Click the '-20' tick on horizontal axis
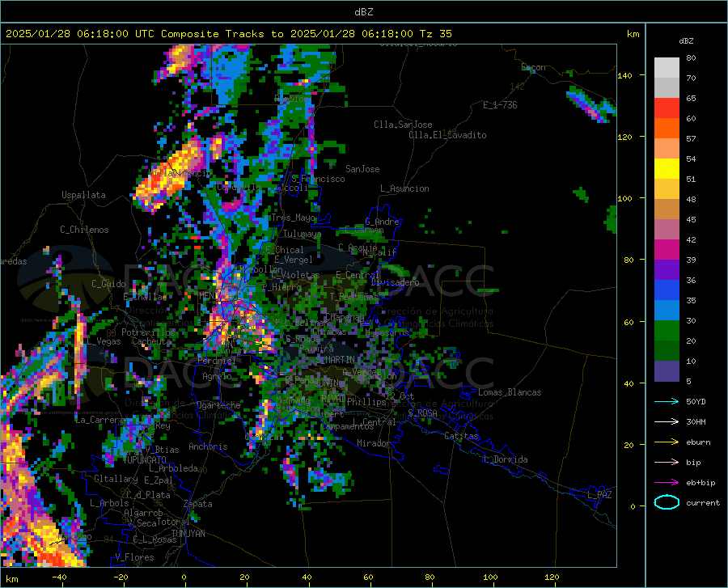728x588 pixels. (121, 577)
